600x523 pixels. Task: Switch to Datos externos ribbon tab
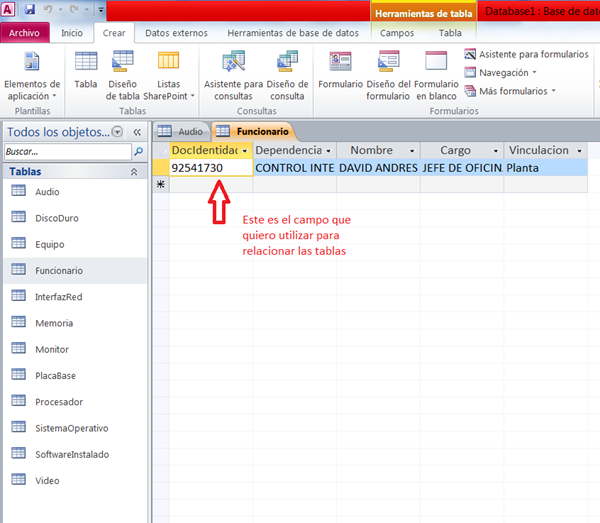point(176,33)
